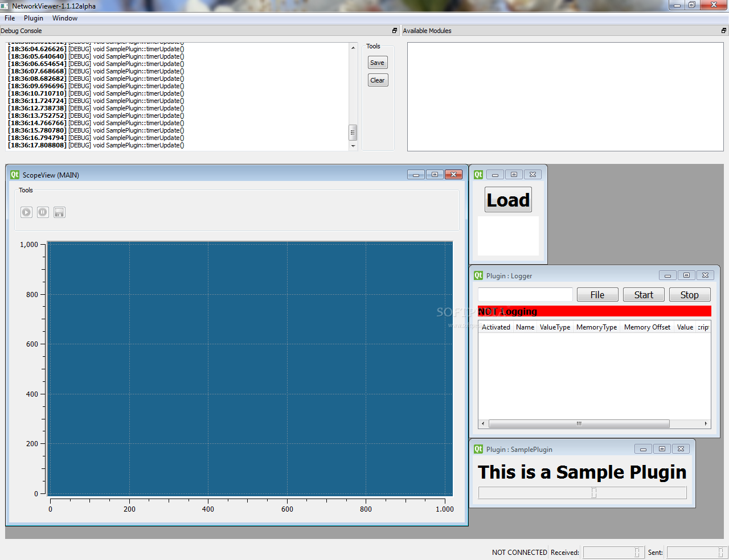This screenshot has width=729, height=560.
Task: Click the NetworkViewer title bar app icon
Action: pyautogui.click(x=5, y=6)
